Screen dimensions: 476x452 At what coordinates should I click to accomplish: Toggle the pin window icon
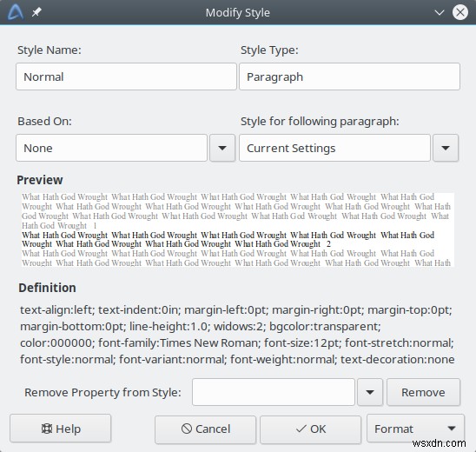pos(36,12)
